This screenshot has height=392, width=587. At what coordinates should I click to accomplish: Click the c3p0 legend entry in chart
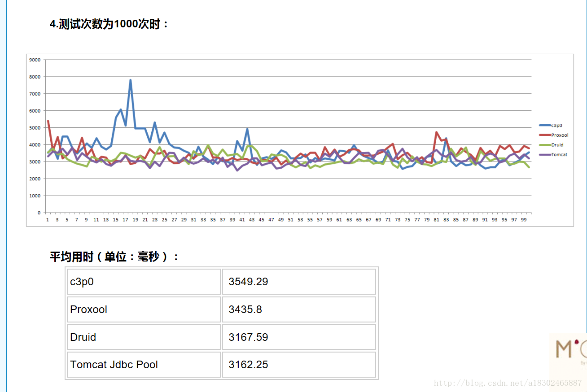click(551, 126)
